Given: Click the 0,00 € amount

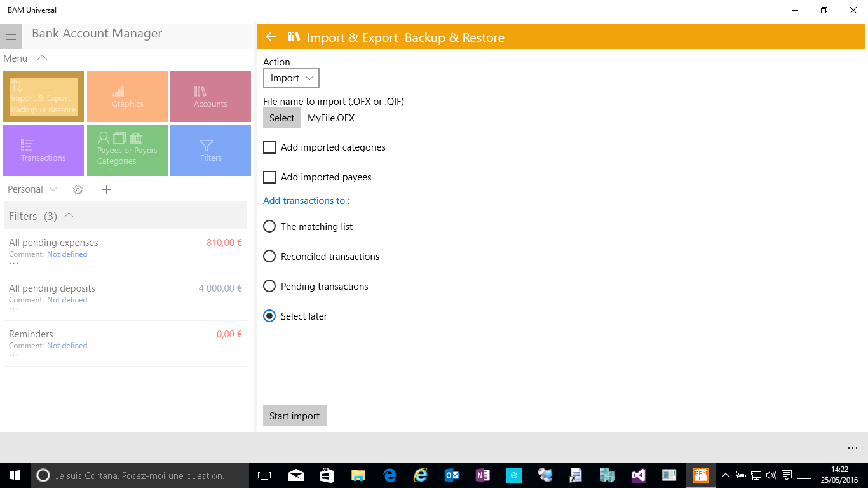Looking at the screenshot, I should tap(229, 334).
